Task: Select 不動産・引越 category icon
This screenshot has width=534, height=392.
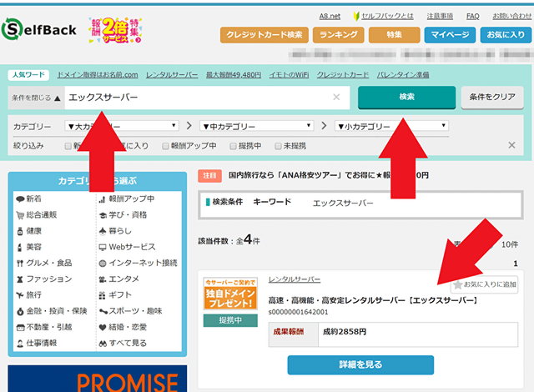Action: point(20,327)
